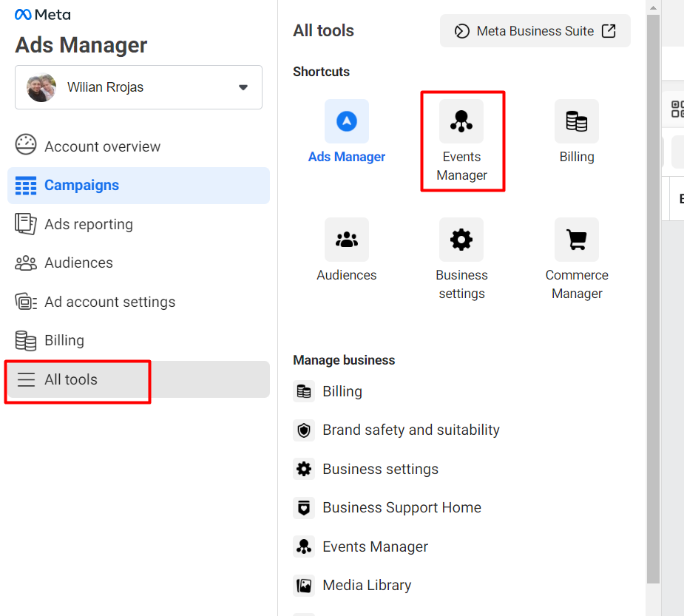This screenshot has height=616, width=684.
Task: Click the Media Library icon
Action: [x=304, y=586]
